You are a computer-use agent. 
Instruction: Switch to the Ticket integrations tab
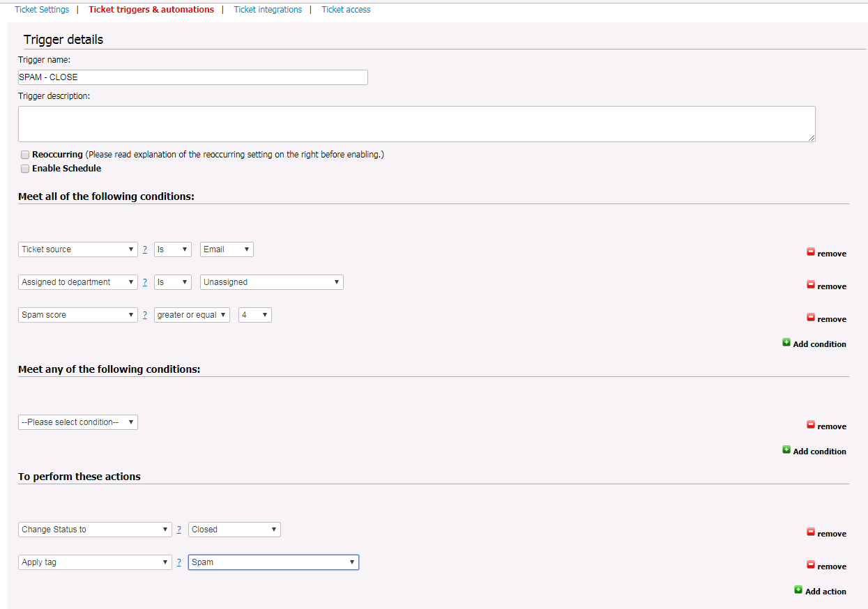click(x=268, y=9)
